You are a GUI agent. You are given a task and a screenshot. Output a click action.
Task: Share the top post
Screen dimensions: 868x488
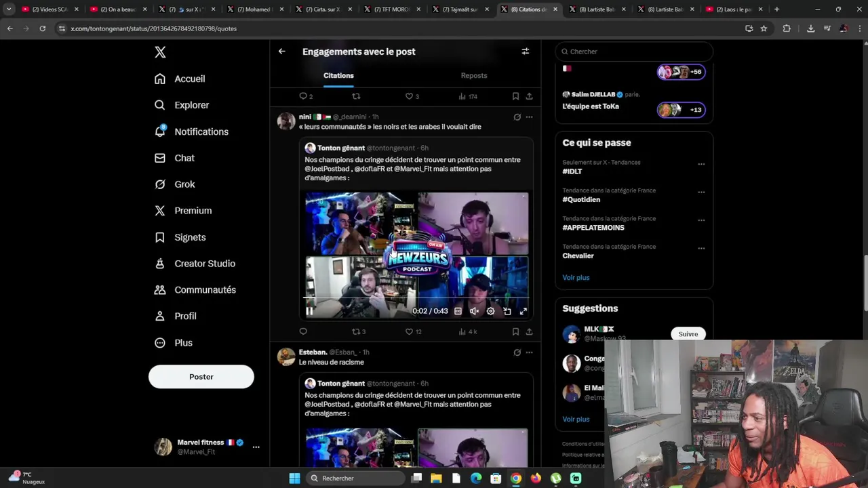click(529, 96)
